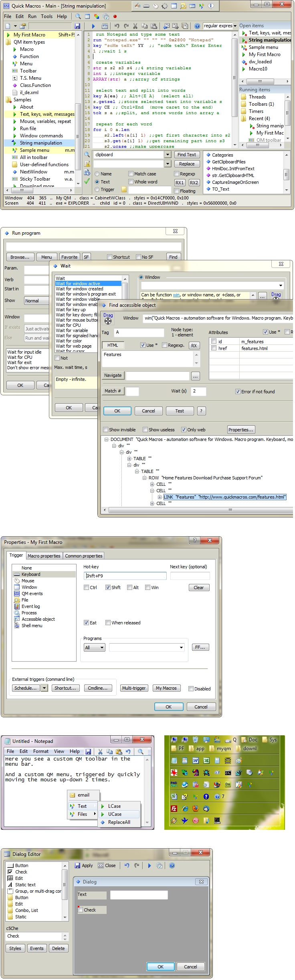Choose ReplaceAll in the popup menu
This screenshot has width=295, height=980.
[119, 822]
